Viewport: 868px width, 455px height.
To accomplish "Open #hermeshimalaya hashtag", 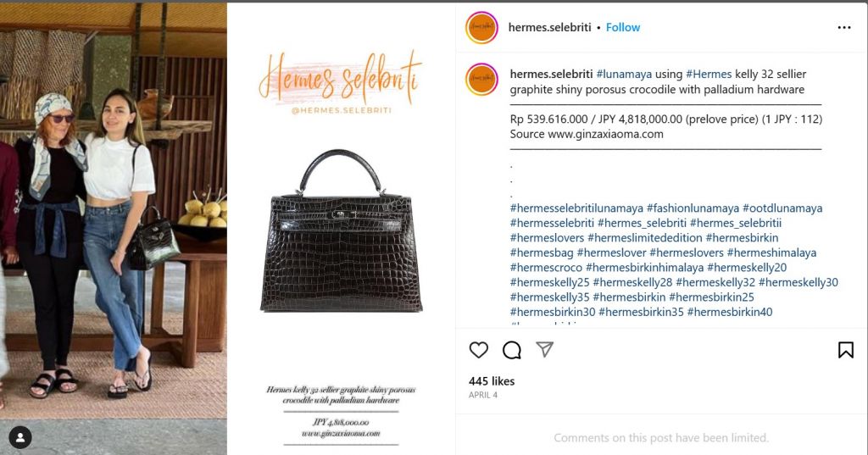I will tap(771, 253).
